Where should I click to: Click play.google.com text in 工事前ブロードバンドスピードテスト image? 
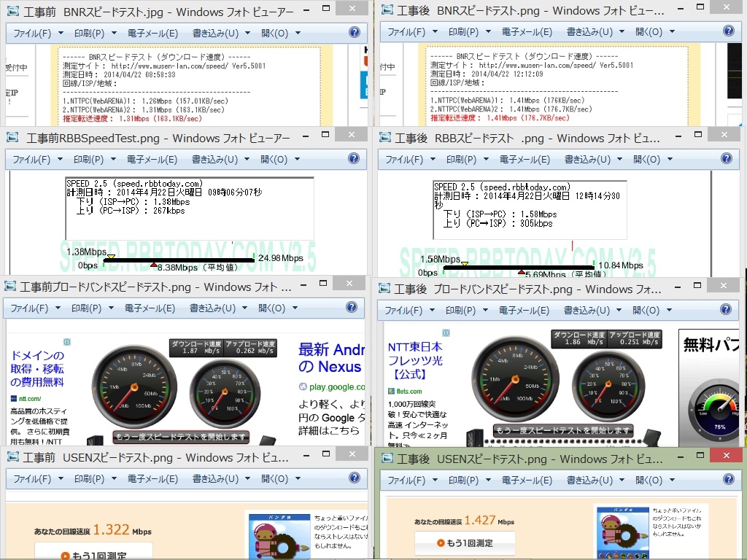pyautogui.click(x=336, y=387)
